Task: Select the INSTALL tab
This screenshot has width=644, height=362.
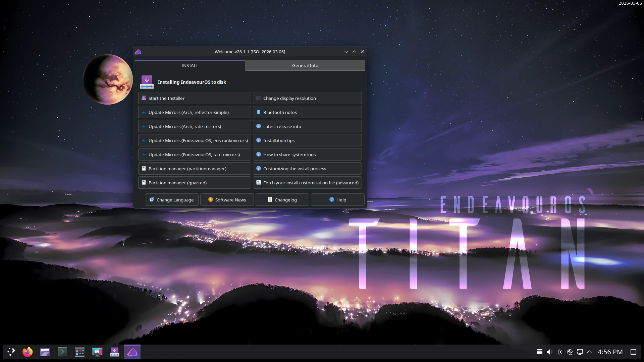Action: (x=190, y=65)
